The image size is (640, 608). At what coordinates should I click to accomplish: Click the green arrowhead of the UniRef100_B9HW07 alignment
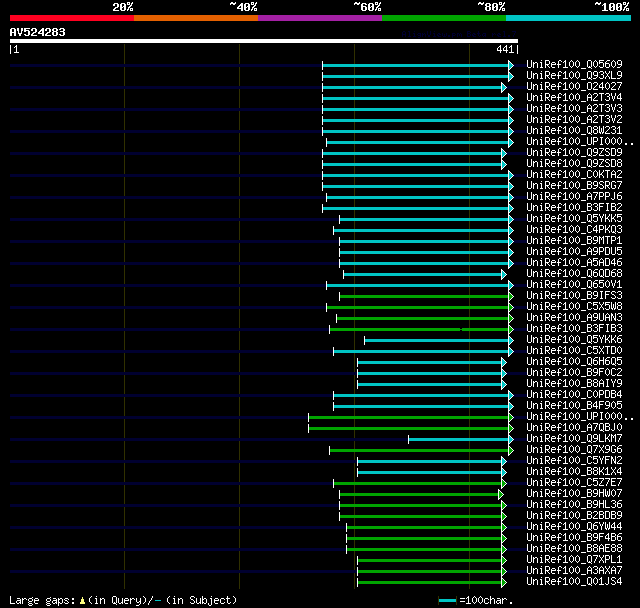click(x=501, y=495)
